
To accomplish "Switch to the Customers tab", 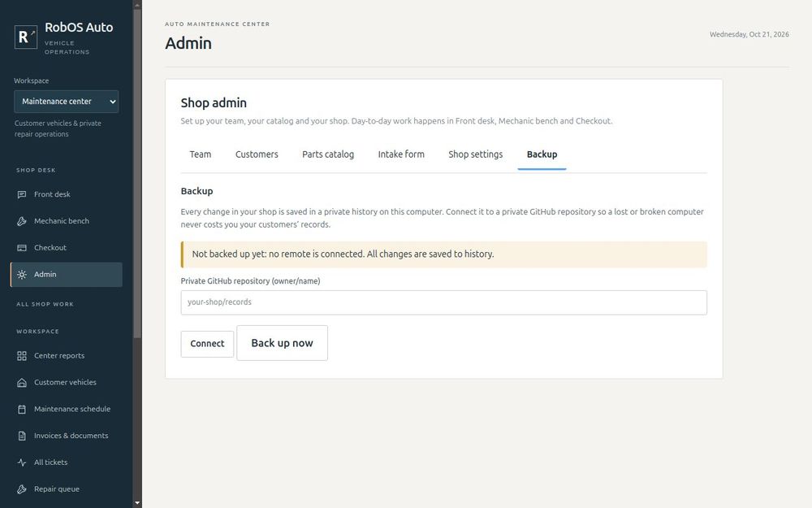I will 257,154.
